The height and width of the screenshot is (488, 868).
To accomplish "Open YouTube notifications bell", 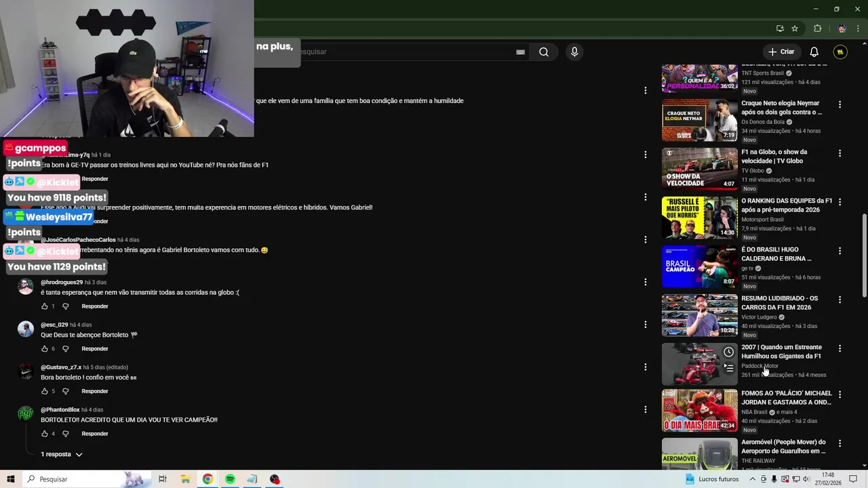I will (x=814, y=52).
